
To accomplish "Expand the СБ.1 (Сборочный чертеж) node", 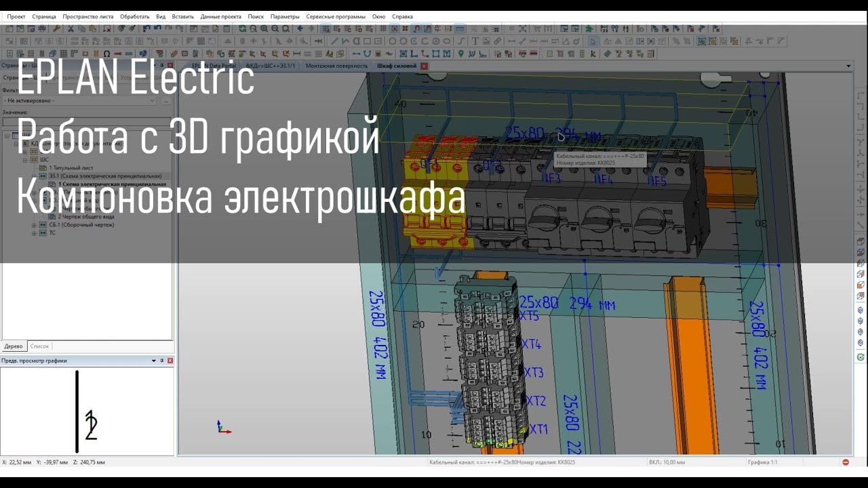I will point(34,225).
